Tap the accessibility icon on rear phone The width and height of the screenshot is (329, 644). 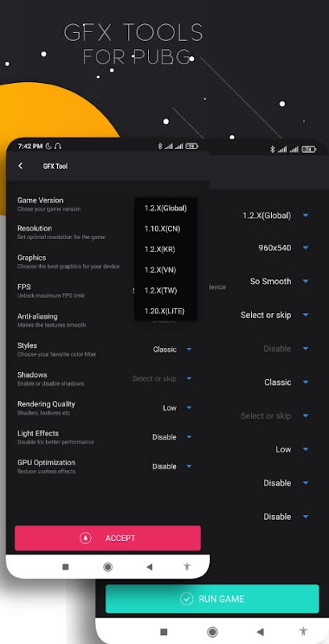pos(303,631)
